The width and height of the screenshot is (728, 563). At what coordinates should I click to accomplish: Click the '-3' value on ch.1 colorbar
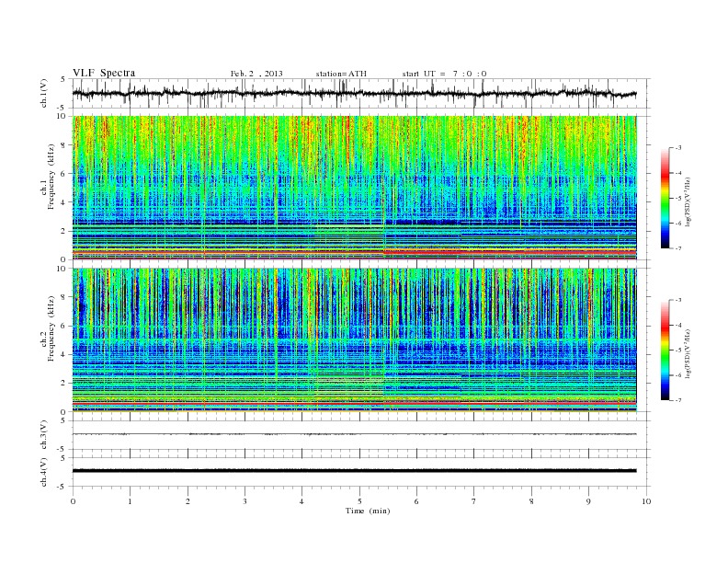[677, 148]
